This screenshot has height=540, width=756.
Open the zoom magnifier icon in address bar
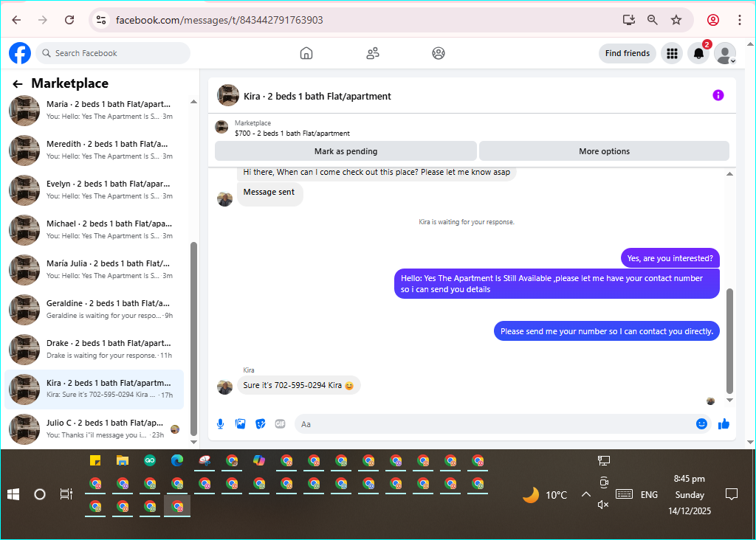[653, 20]
